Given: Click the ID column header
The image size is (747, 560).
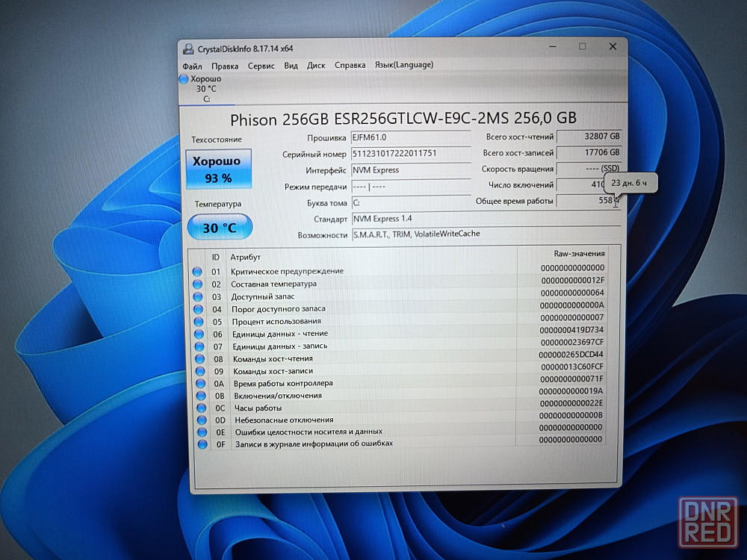Looking at the screenshot, I should (216, 257).
